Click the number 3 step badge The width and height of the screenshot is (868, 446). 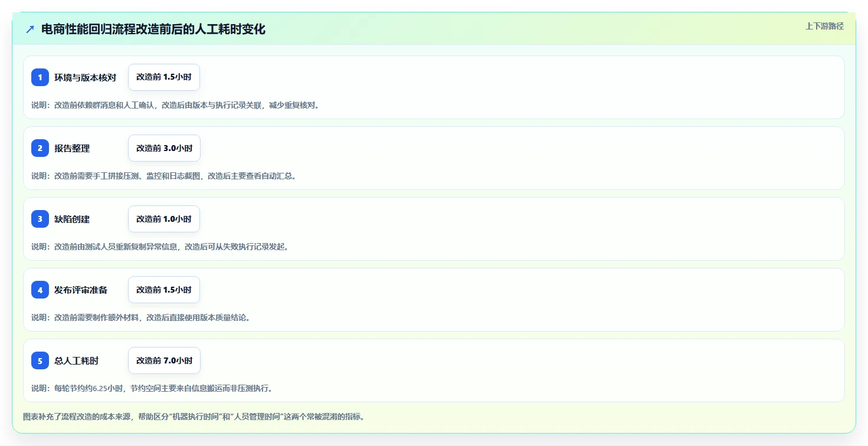click(x=40, y=219)
